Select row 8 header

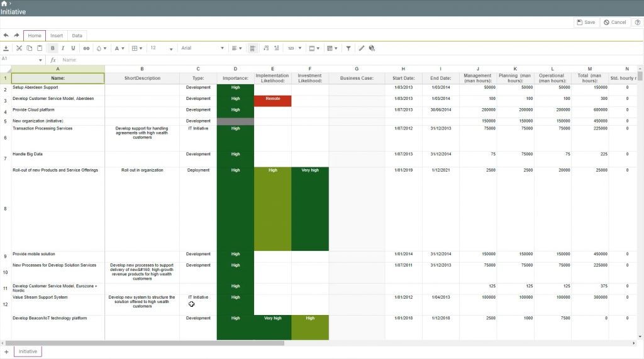tap(5, 209)
